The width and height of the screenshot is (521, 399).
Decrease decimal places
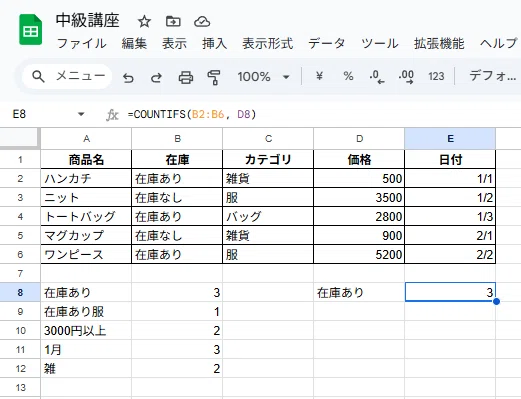(377, 77)
